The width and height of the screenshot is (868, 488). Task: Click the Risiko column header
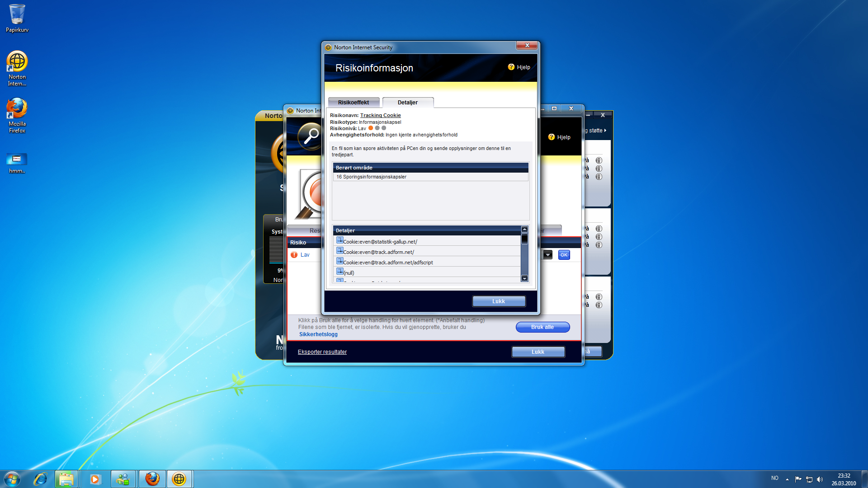(298, 243)
